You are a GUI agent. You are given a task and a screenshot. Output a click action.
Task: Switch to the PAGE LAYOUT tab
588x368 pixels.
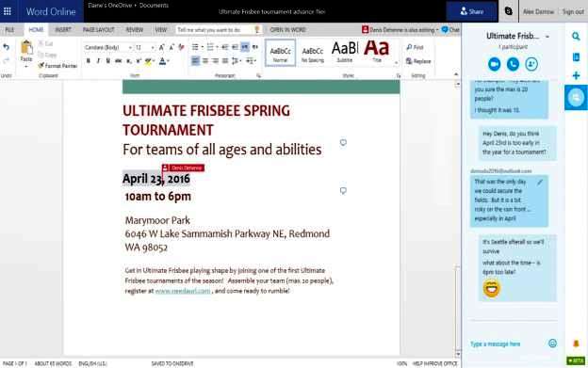coord(99,29)
